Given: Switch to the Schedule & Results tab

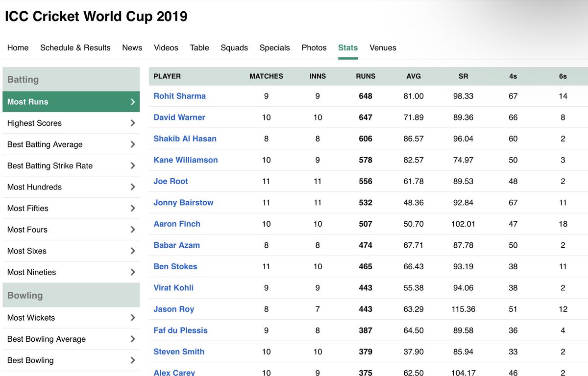Looking at the screenshot, I should [x=75, y=47].
